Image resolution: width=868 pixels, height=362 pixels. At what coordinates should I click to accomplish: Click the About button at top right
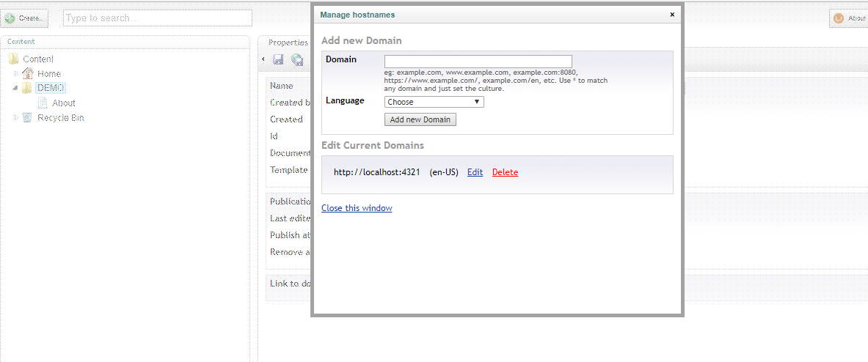tap(849, 18)
